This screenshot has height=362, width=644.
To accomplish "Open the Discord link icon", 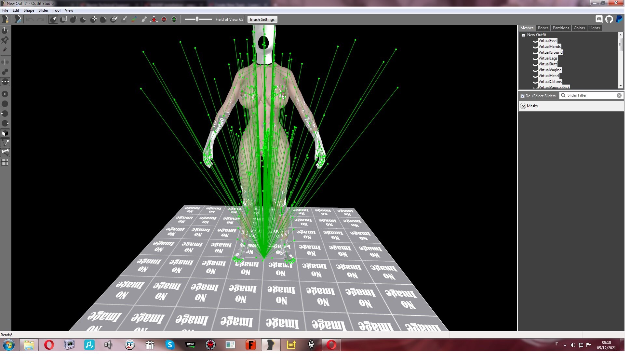I will point(599,19).
